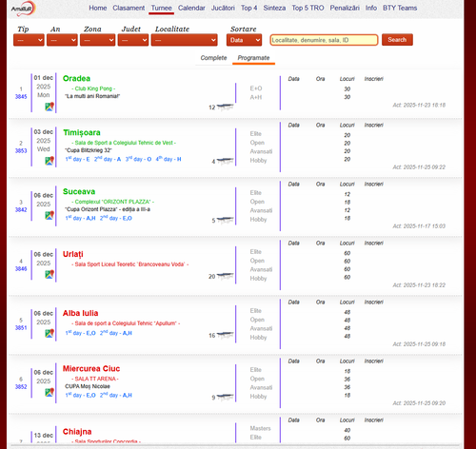Click the SALA TT ARENA venue text
Image resolution: width=476 pixels, height=449 pixels.
point(95,379)
